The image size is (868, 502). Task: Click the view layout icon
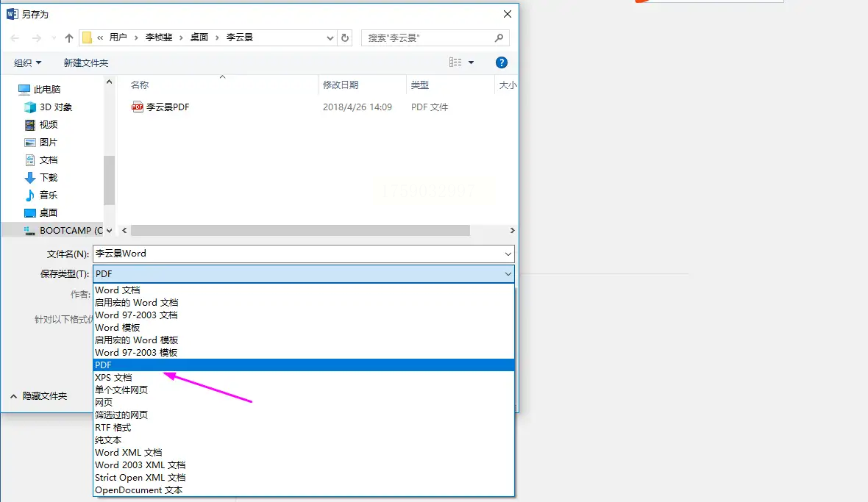tap(455, 62)
